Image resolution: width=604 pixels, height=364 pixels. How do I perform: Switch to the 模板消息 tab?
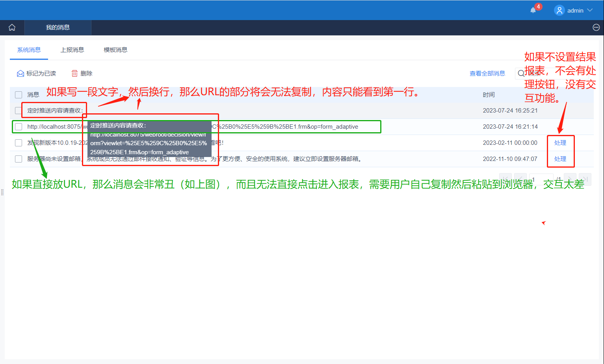coord(115,50)
